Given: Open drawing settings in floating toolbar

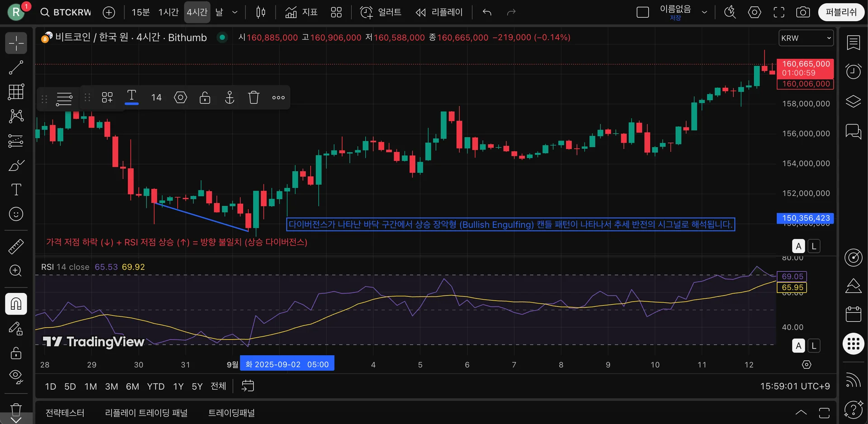Looking at the screenshot, I should pos(180,97).
